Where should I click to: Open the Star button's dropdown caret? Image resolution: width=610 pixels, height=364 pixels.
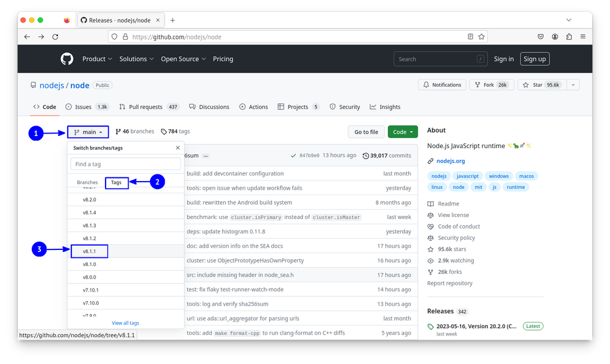pyautogui.click(x=572, y=84)
